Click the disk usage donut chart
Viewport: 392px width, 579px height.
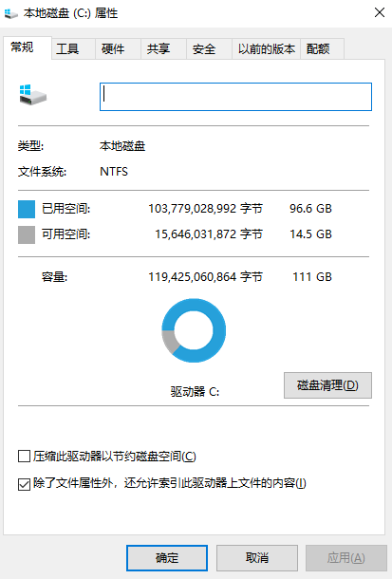point(194,330)
